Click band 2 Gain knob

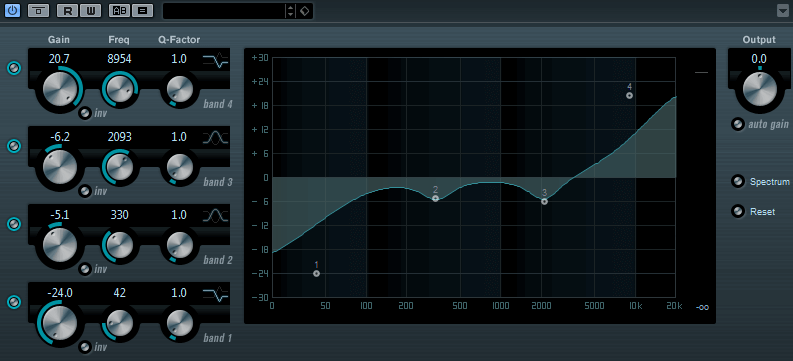[x=60, y=244]
